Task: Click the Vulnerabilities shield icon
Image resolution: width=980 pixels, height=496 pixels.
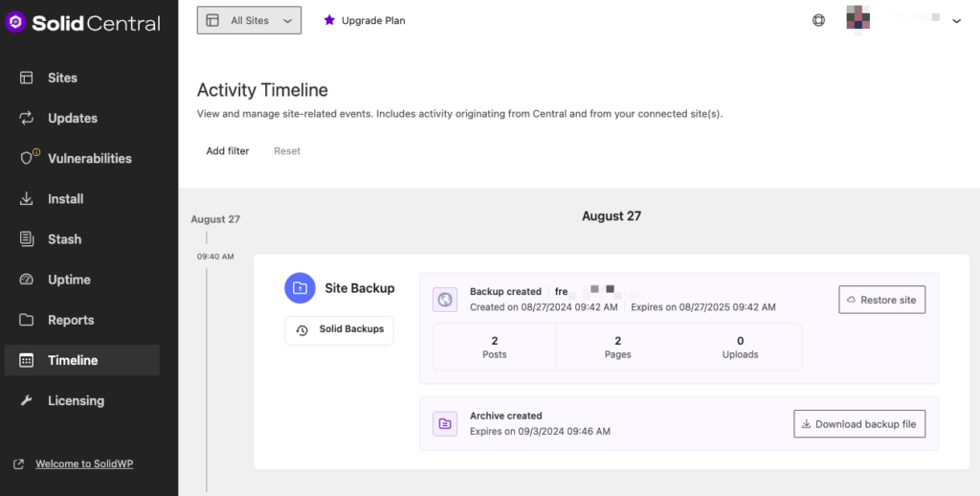Action: coord(28,158)
